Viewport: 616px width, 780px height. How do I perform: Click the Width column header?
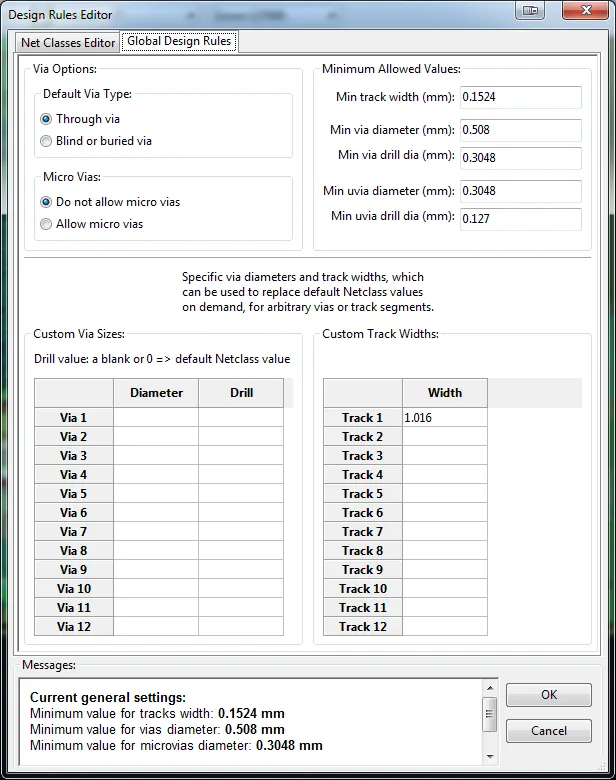pos(445,393)
